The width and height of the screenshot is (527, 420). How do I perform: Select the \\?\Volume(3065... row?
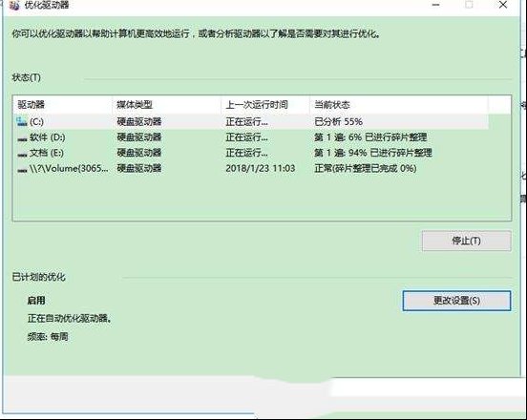coord(251,168)
